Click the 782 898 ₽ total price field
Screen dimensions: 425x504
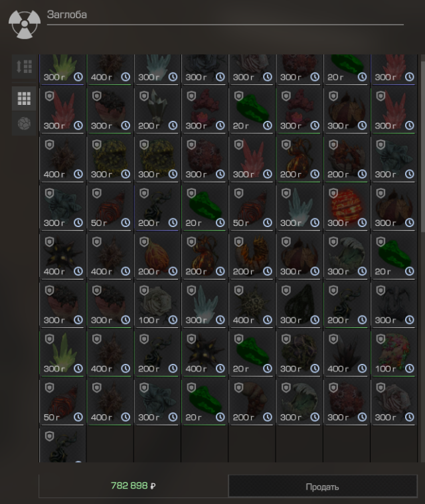click(133, 485)
